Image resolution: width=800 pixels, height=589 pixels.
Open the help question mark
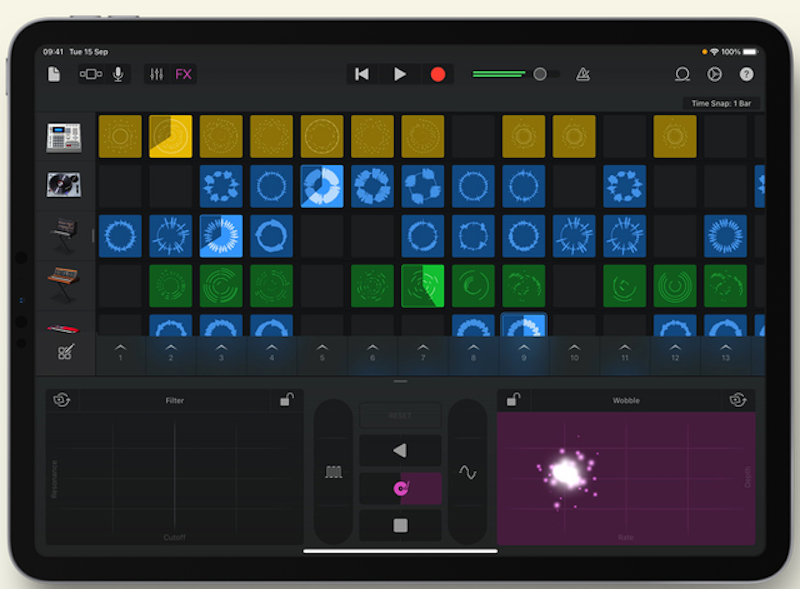[746, 75]
